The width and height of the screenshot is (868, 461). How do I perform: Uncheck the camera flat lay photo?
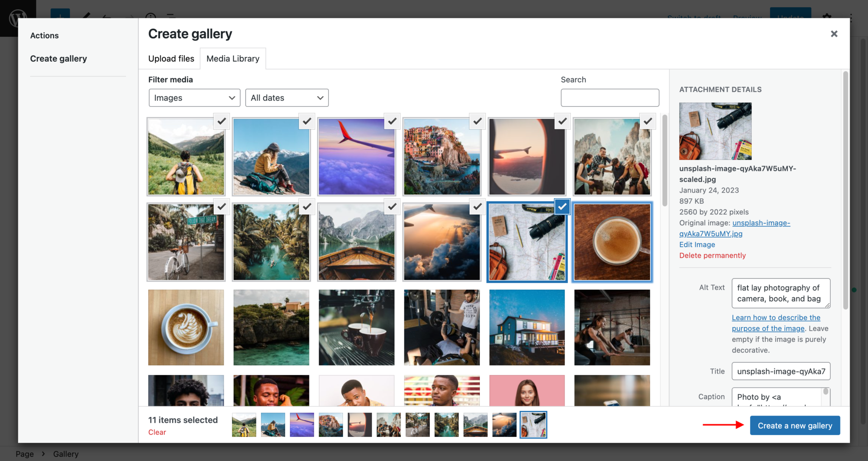pos(562,207)
